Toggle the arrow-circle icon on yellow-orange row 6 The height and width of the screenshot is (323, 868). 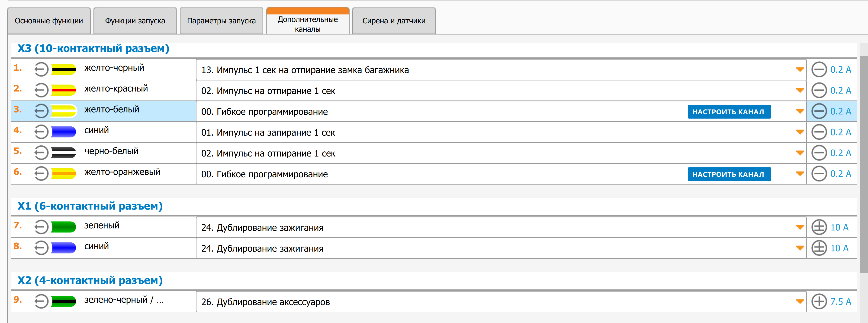click(41, 174)
